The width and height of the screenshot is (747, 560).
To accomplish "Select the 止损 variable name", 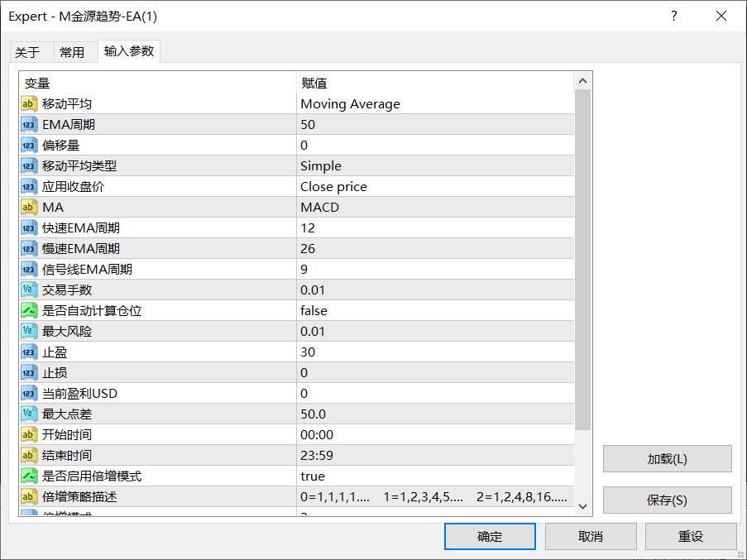I will 55,373.
